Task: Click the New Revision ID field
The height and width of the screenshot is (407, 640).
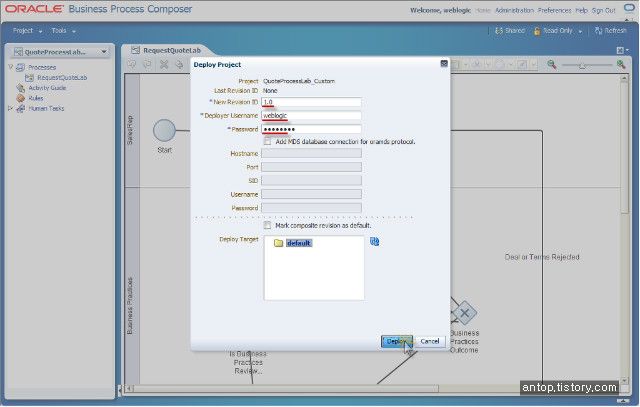Action: (x=311, y=102)
